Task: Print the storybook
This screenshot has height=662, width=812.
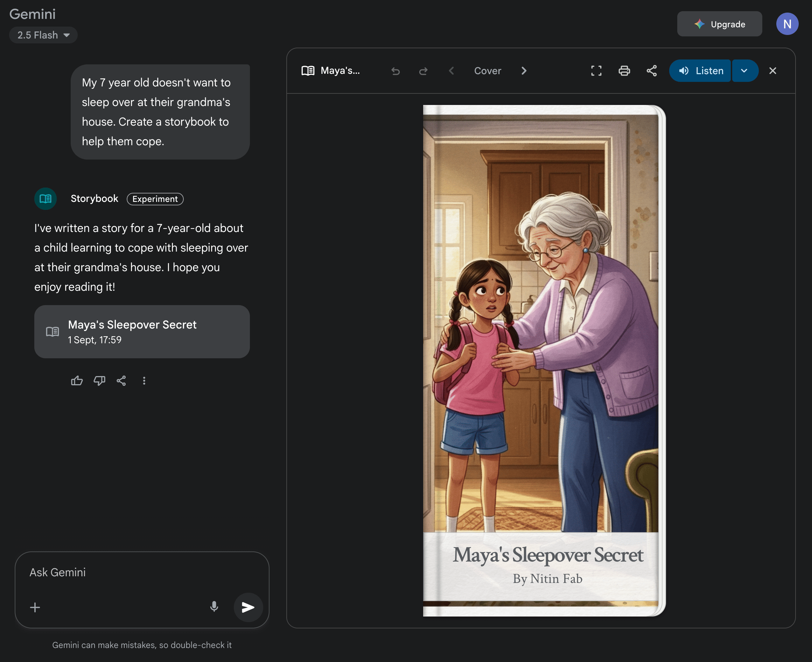Action: coord(624,71)
